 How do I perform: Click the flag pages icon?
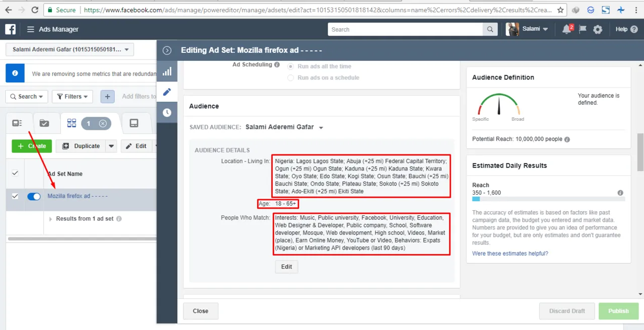[583, 29]
